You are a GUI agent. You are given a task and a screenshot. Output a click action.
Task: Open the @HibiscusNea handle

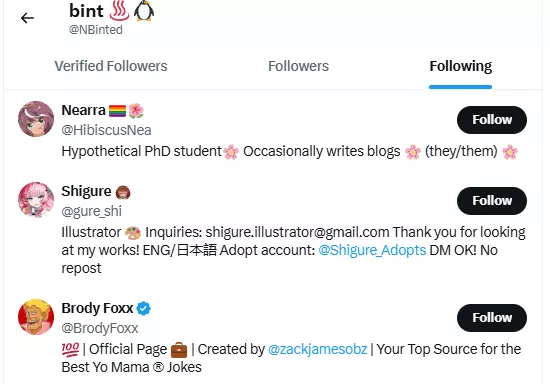click(x=106, y=130)
